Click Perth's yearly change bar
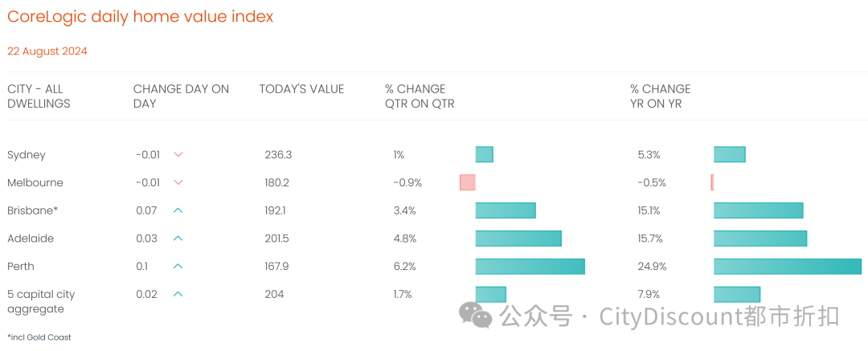Image resolution: width=868 pixels, height=351 pixels. pos(787,267)
